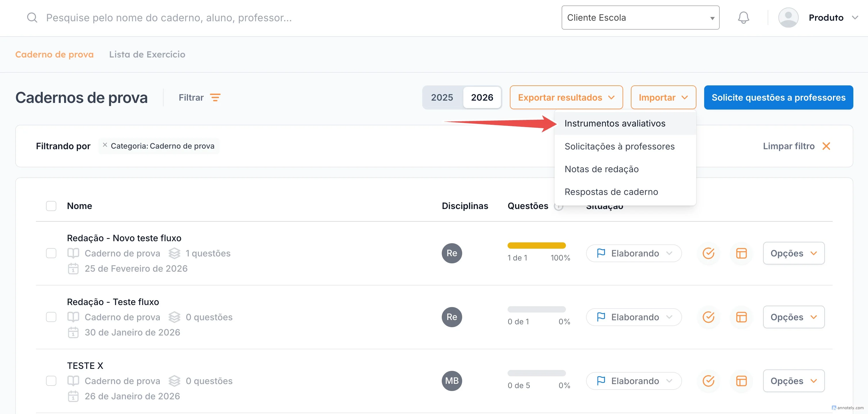Viewport: 868px width, 414px height.
Task: Click calendar icon beside 30 de Janeiro de 2026
Action: coord(73,332)
